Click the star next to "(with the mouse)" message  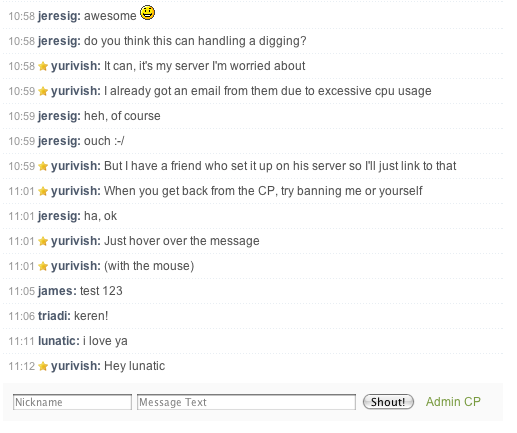[43, 266]
